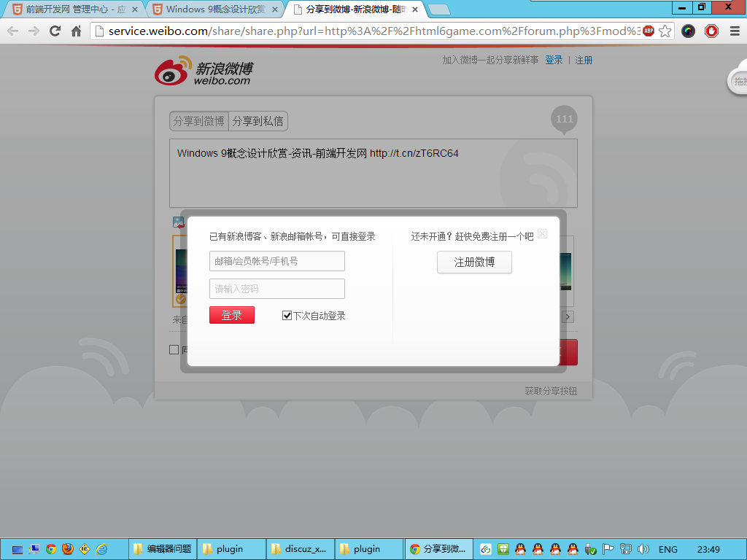Open the 编辑器问题 folder in the taskbar
Screen dimensions: 747x560
(163, 549)
